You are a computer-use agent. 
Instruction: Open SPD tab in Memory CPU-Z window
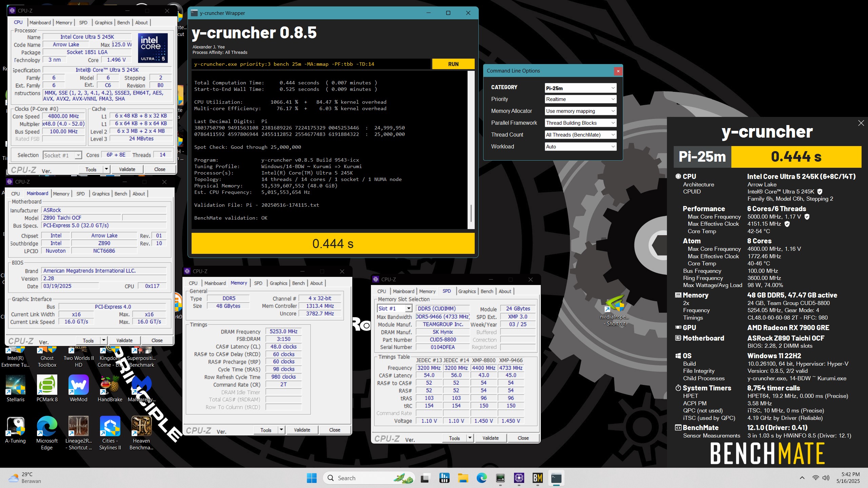258,283
